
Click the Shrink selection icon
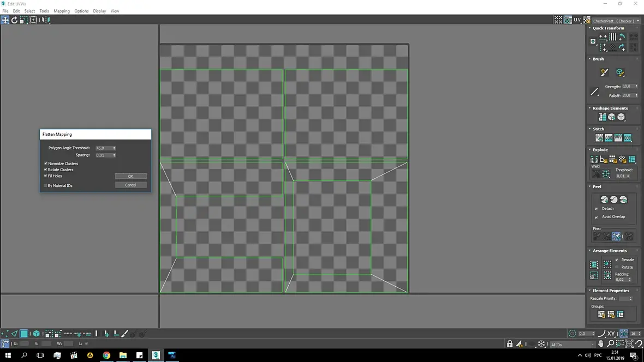(x=58, y=334)
